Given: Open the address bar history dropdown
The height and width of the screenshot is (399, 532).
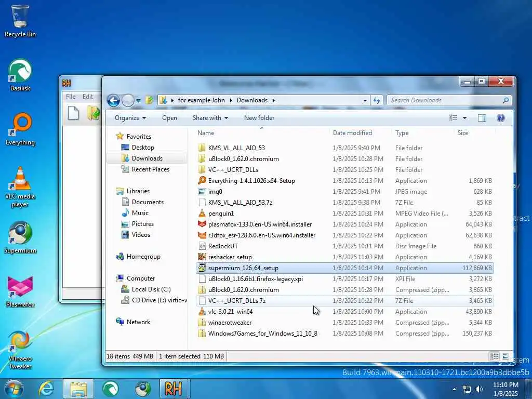Looking at the screenshot, I should [365, 100].
